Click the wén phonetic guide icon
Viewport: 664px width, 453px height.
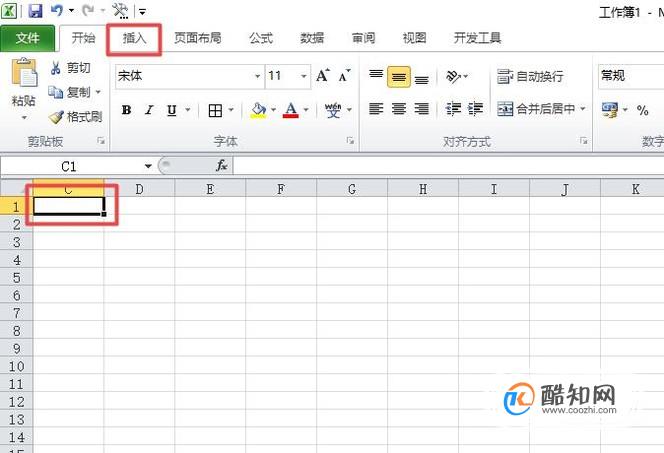pos(333,110)
